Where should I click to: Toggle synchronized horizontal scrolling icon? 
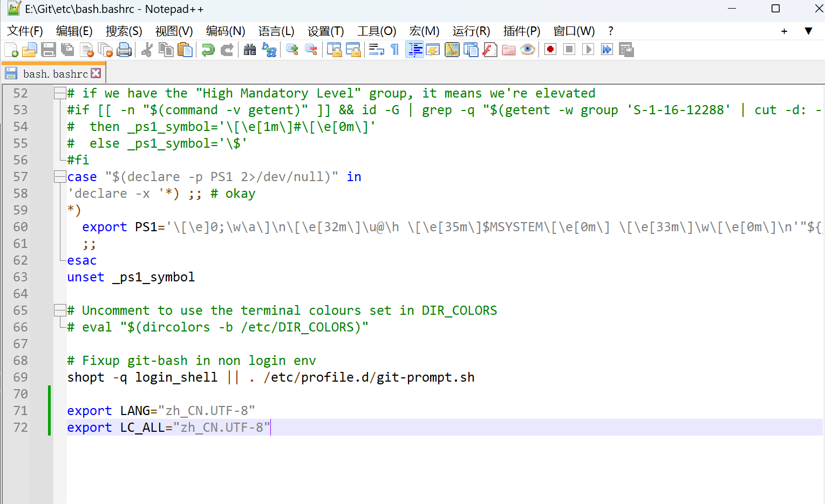pos(353,50)
